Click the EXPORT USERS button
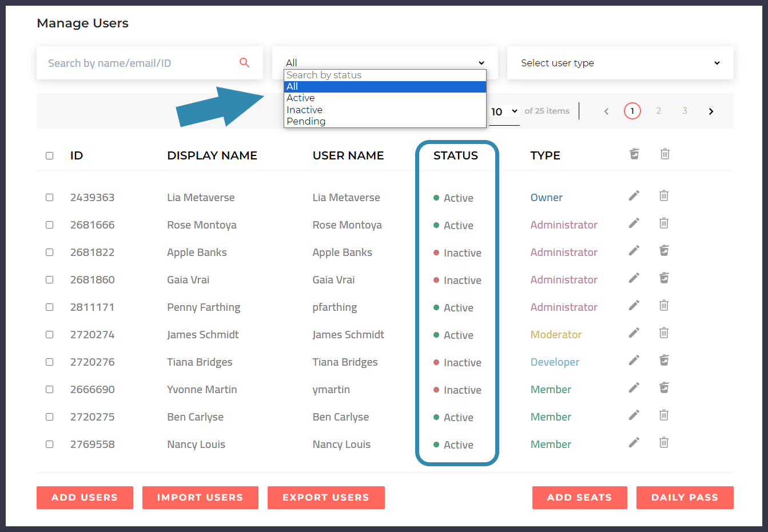This screenshot has width=768, height=532. 326,498
